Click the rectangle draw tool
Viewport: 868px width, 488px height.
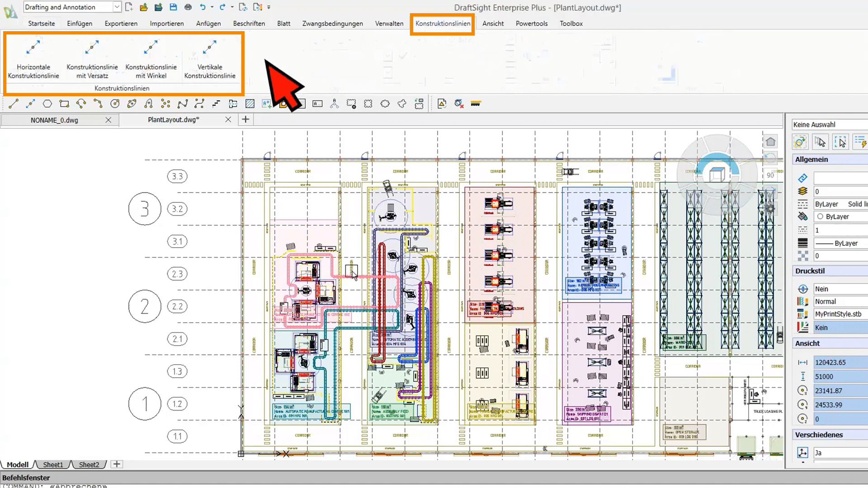[x=64, y=104]
